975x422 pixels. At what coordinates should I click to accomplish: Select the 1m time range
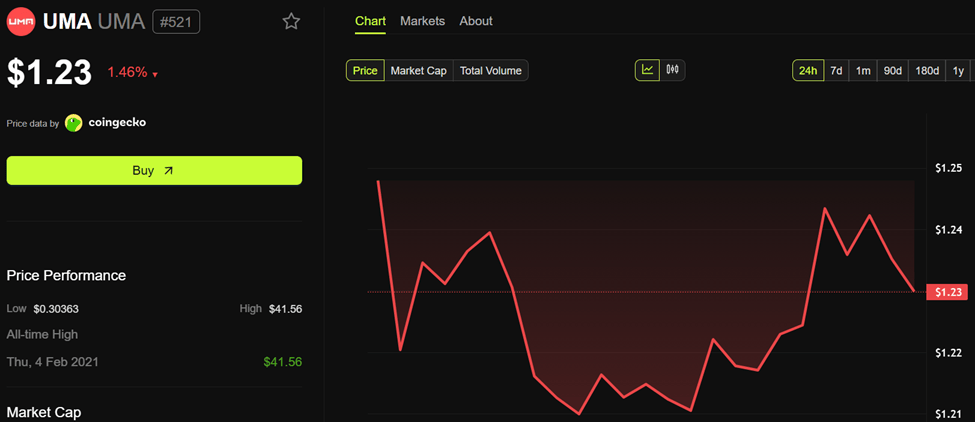click(x=863, y=71)
